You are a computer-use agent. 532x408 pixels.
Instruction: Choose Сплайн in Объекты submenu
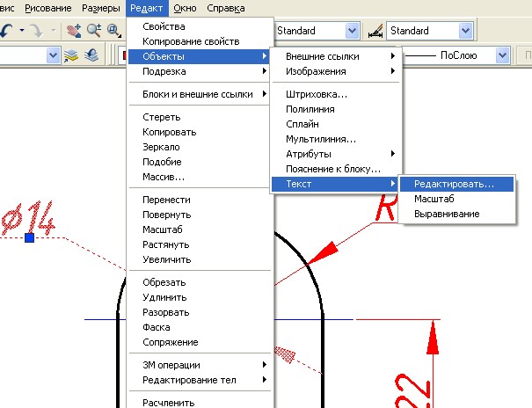tap(336, 124)
